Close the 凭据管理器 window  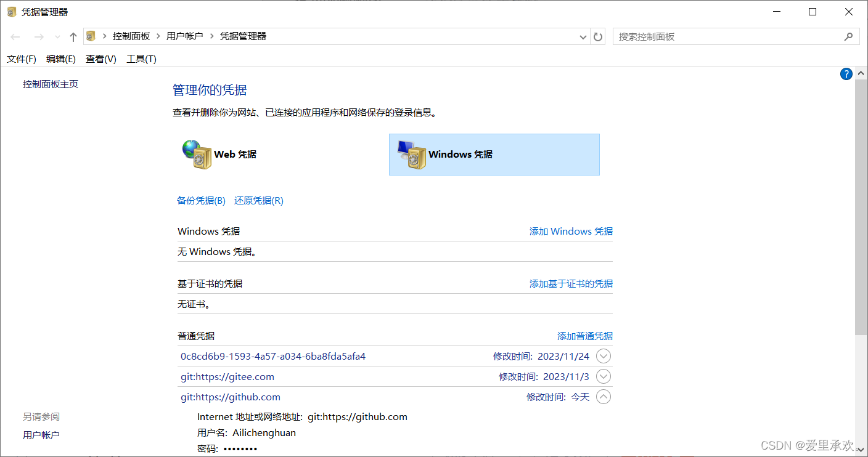point(849,12)
